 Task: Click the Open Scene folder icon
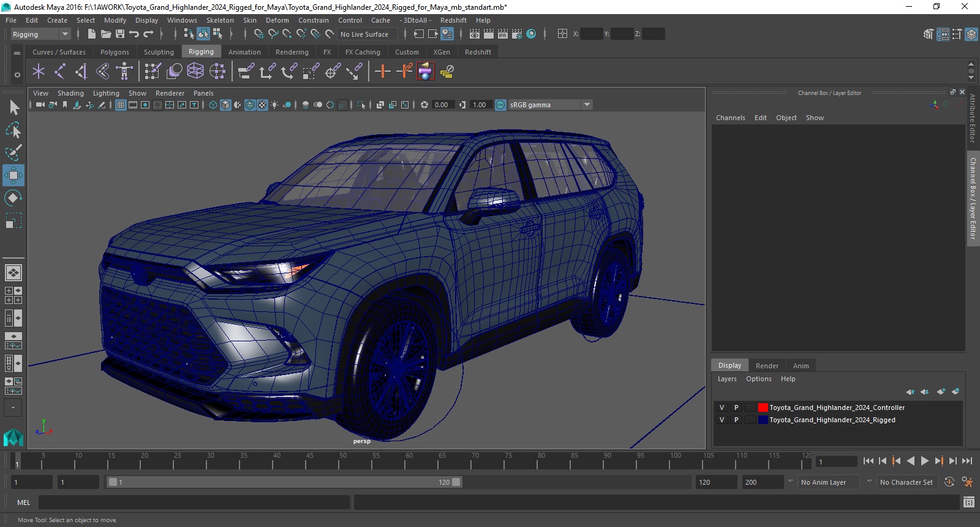[106, 34]
